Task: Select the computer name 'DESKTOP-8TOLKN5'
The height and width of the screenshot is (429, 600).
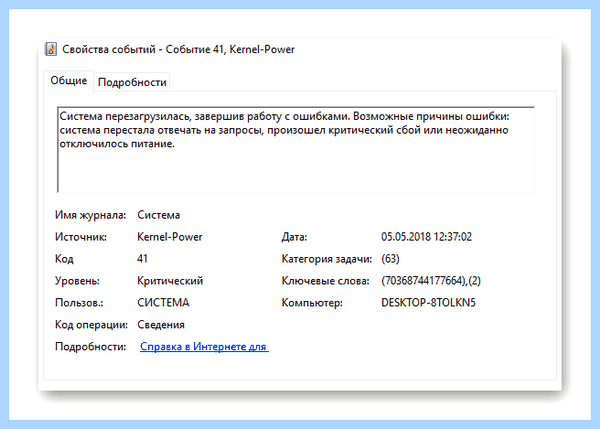Action: pyautogui.click(x=428, y=303)
